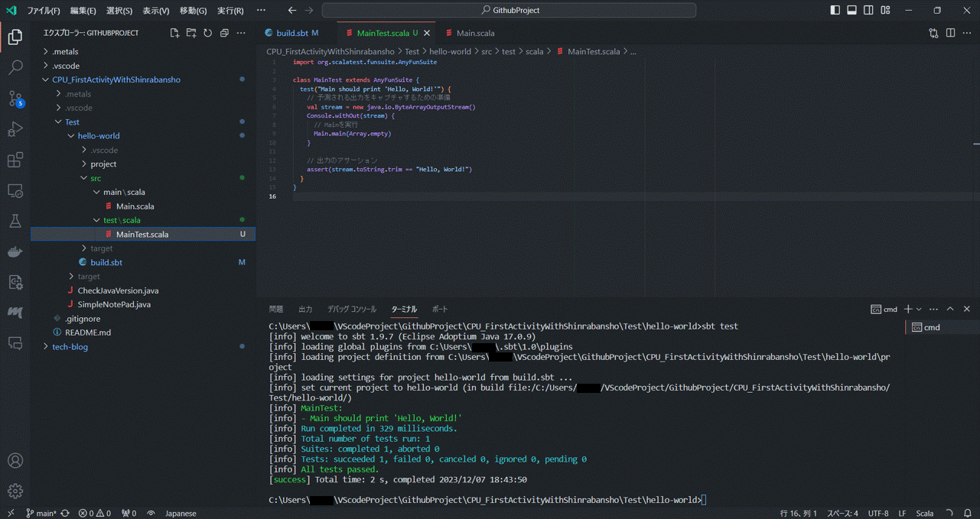Collapse the hello-world folder
980x519 pixels.
pos(98,136)
